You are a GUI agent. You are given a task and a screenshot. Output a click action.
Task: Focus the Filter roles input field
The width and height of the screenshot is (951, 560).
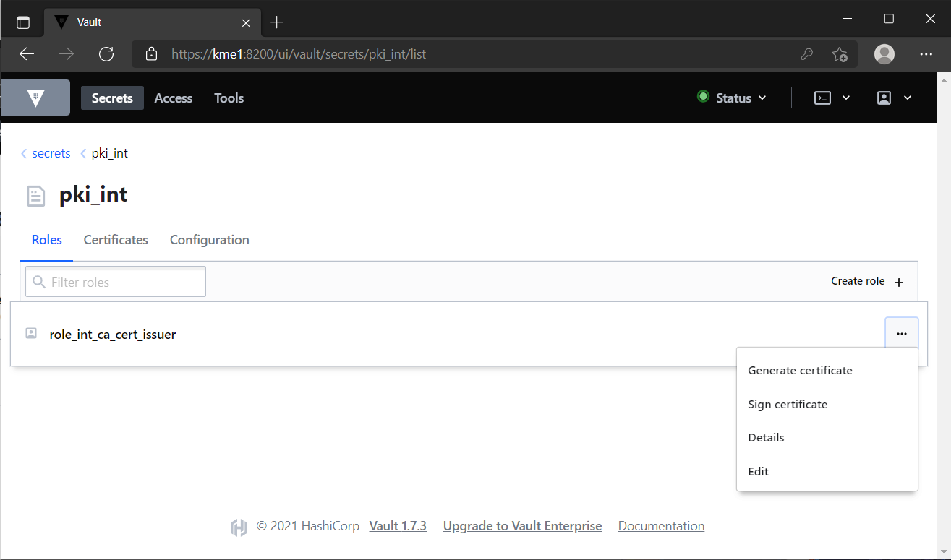click(116, 282)
